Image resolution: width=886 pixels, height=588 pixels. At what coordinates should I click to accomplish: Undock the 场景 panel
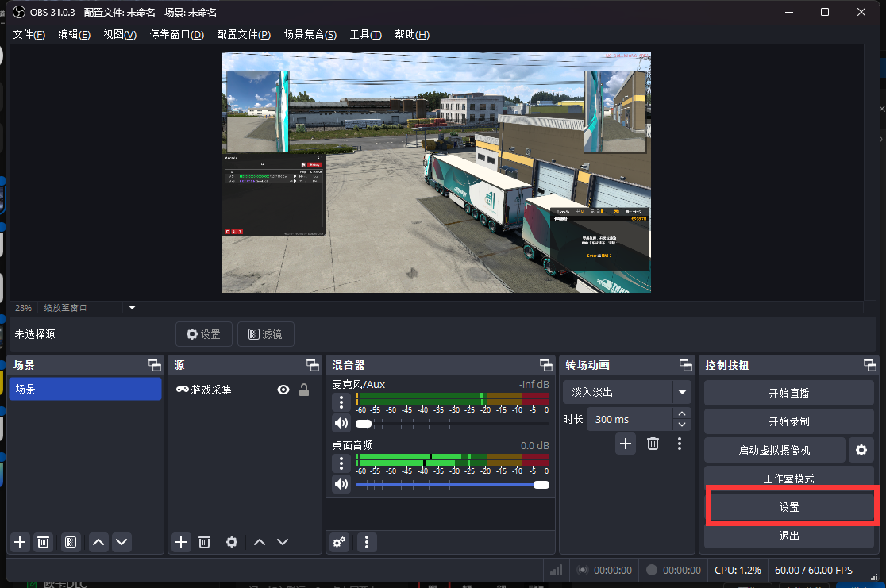154,365
